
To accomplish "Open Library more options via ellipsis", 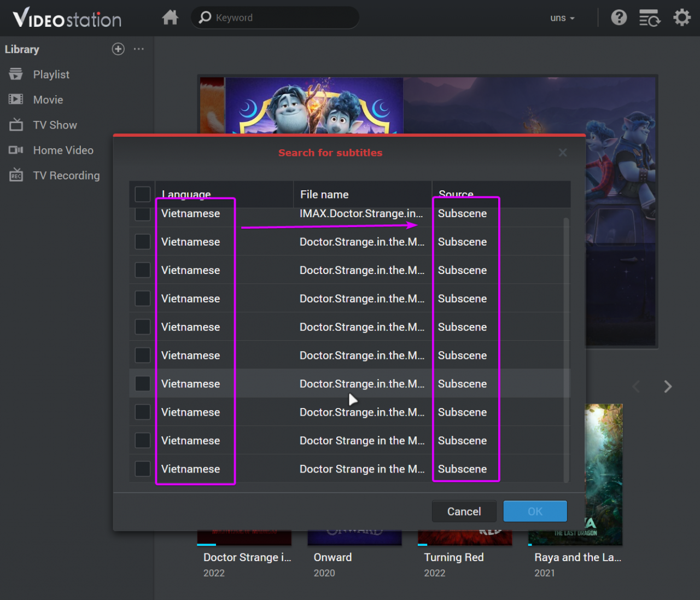I will [x=138, y=49].
